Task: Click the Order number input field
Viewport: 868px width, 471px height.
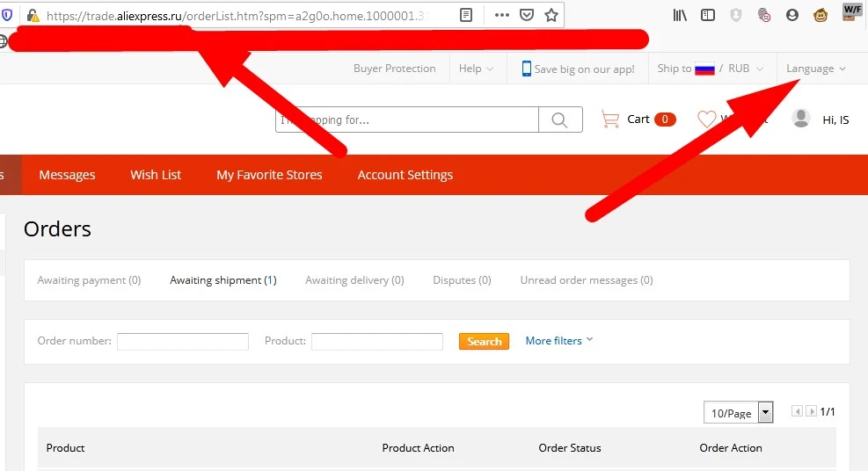Action: (183, 341)
